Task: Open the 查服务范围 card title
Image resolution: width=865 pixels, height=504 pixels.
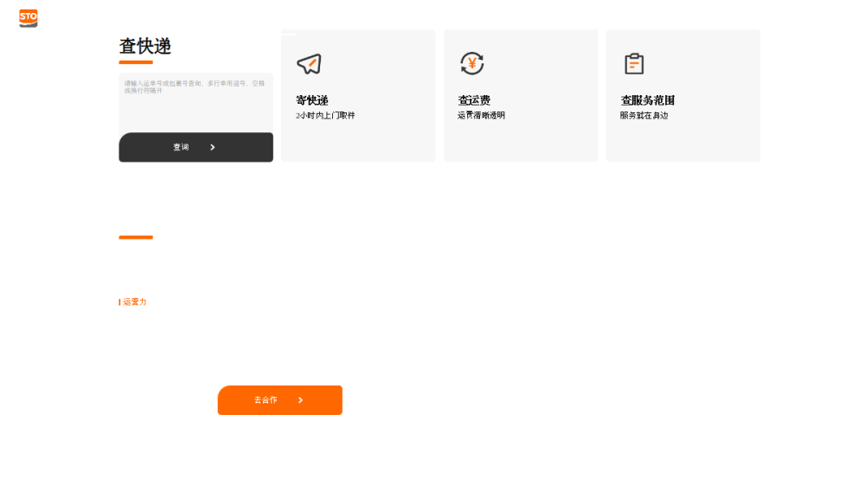Action: pyautogui.click(x=648, y=100)
